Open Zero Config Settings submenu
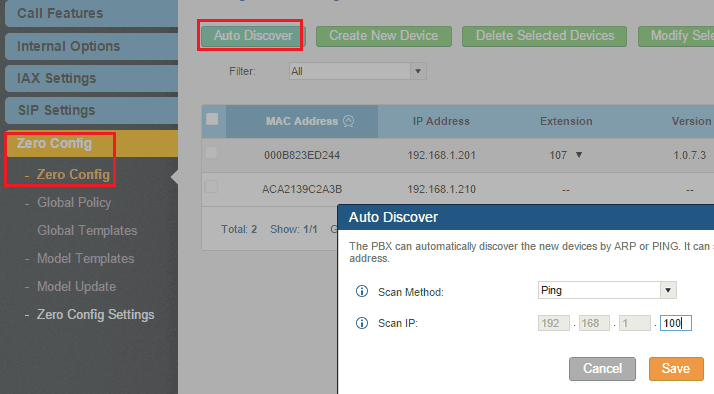The image size is (714, 394). pos(96,315)
